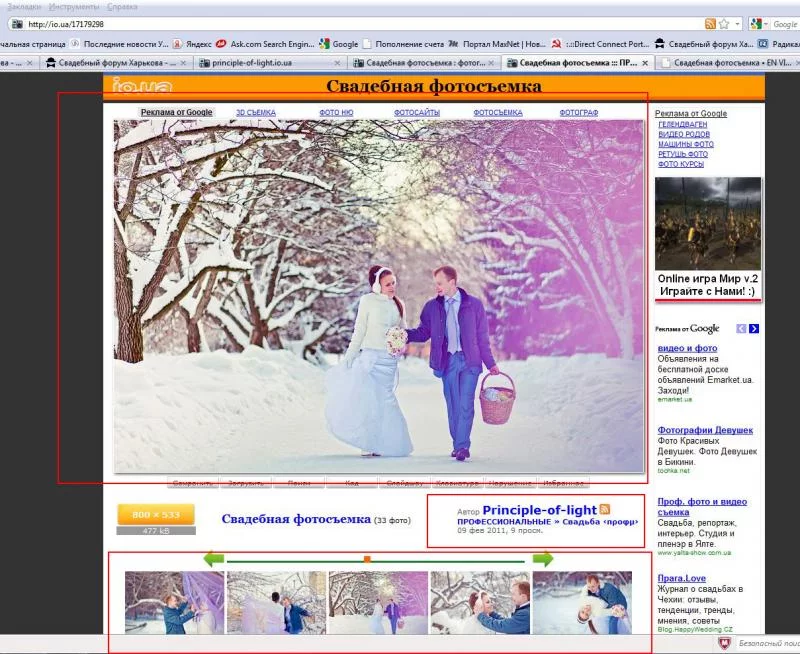Open Свадебный форум Ха bookmark in bookmarks bar
The height and width of the screenshot is (654, 800).
pyautogui.click(x=704, y=44)
